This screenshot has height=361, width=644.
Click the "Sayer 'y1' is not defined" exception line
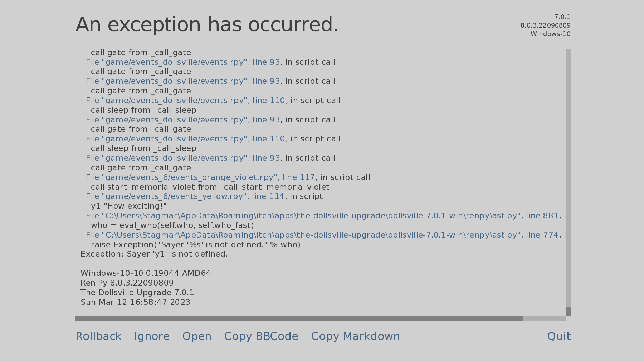click(154, 254)
